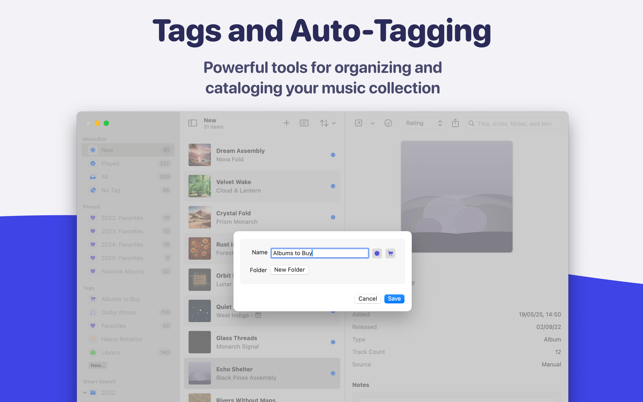Click the plus add album icon
This screenshot has width=643, height=402.
286,123
